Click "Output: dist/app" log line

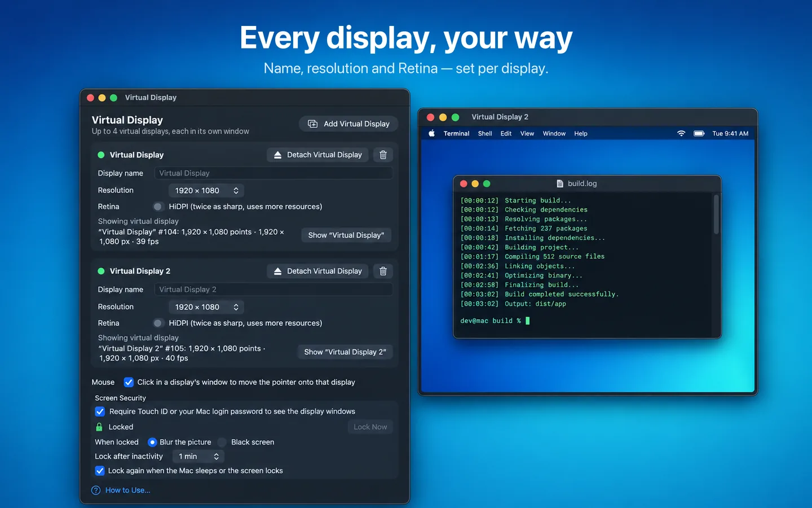[x=513, y=304]
